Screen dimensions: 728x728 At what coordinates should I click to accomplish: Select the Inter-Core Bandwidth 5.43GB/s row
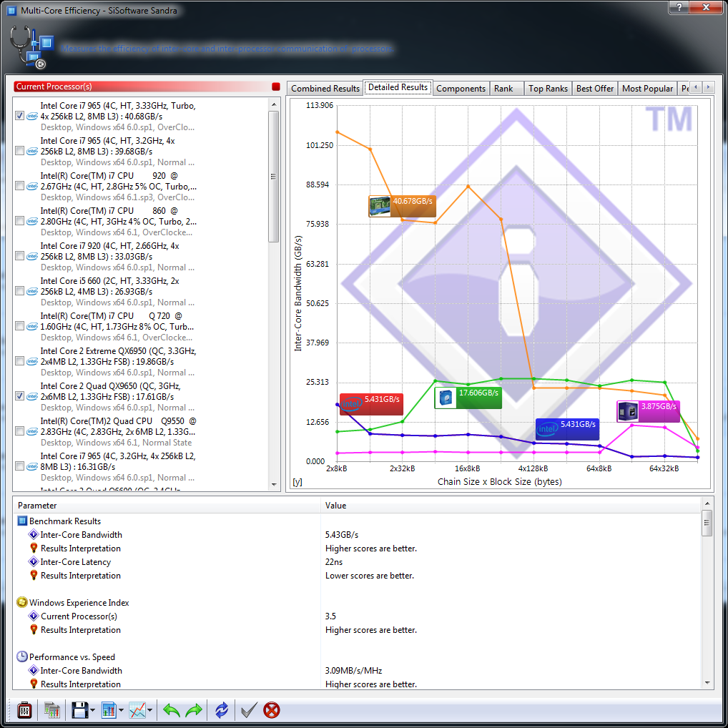[358, 535]
